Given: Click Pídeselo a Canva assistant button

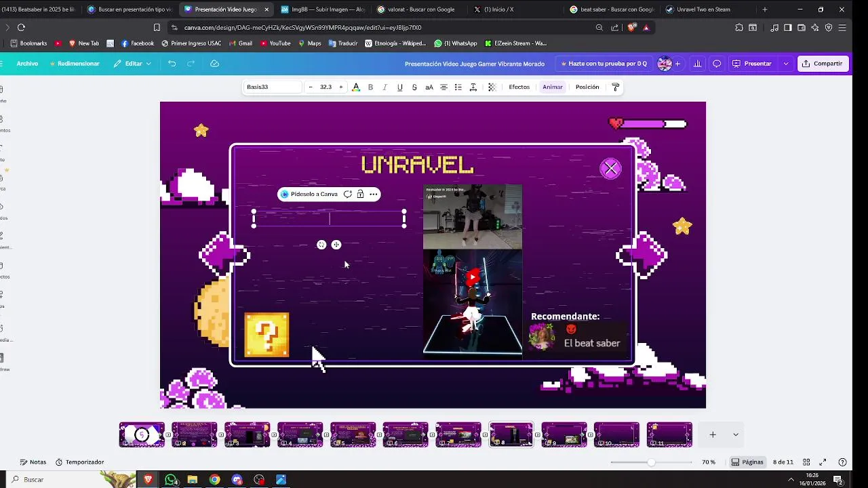Looking at the screenshot, I should point(309,194).
